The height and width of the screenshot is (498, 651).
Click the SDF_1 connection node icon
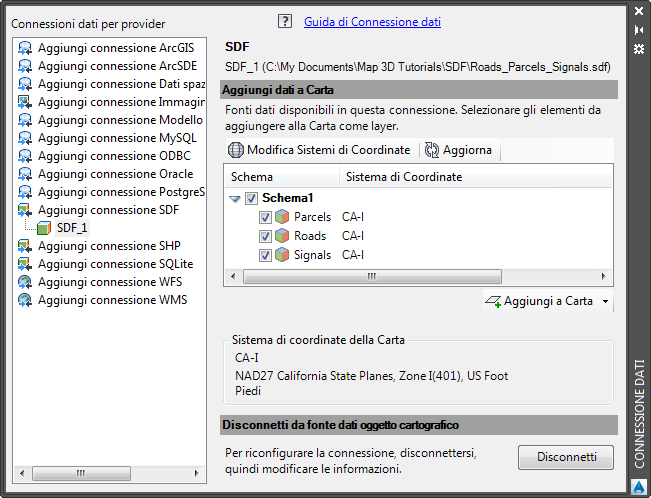(44, 228)
